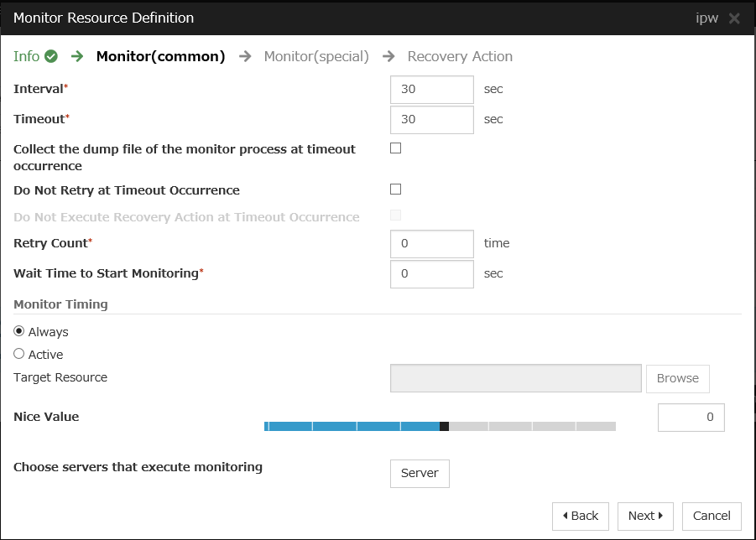The height and width of the screenshot is (540, 756).
Task: Go back with the Back button
Action: 581,516
